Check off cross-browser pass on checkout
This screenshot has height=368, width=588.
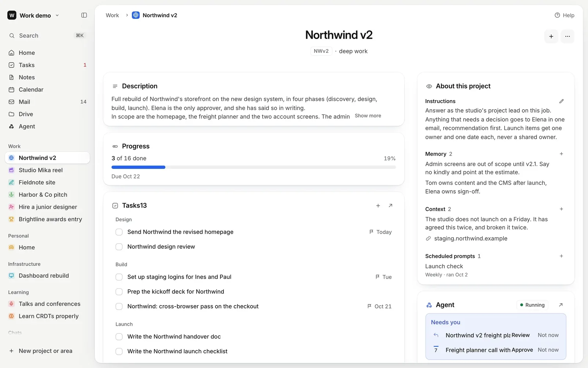click(x=119, y=306)
